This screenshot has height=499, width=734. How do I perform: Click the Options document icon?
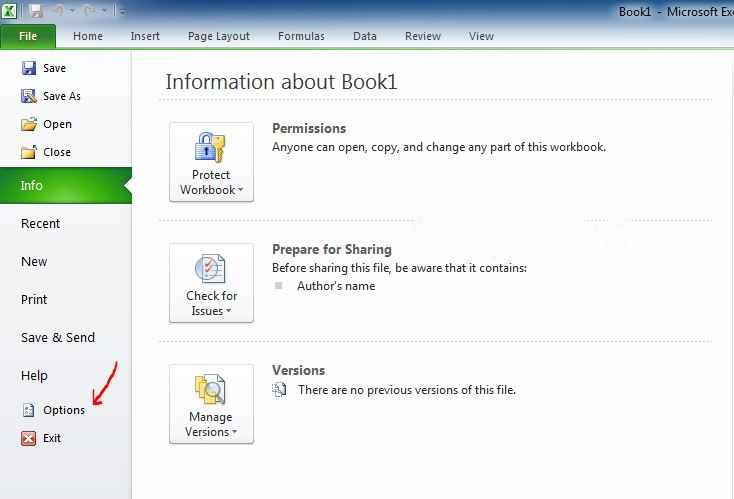click(x=29, y=410)
